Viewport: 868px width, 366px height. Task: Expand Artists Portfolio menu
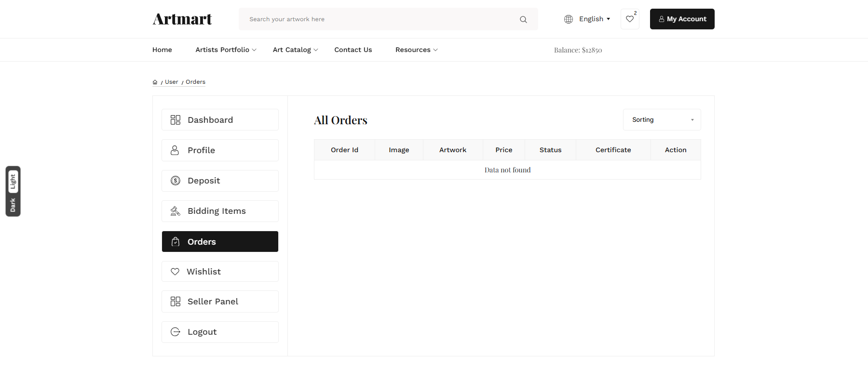[x=226, y=50]
